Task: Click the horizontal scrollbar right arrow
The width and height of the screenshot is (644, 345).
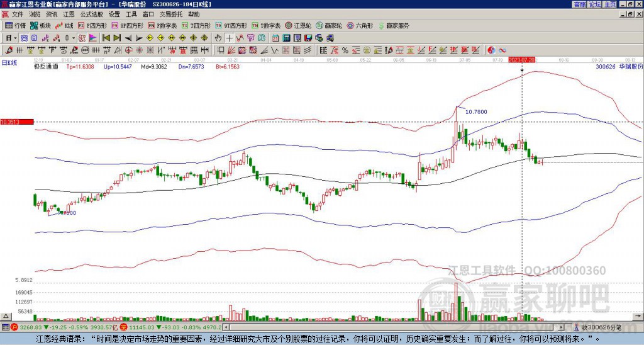Action: pos(562,327)
